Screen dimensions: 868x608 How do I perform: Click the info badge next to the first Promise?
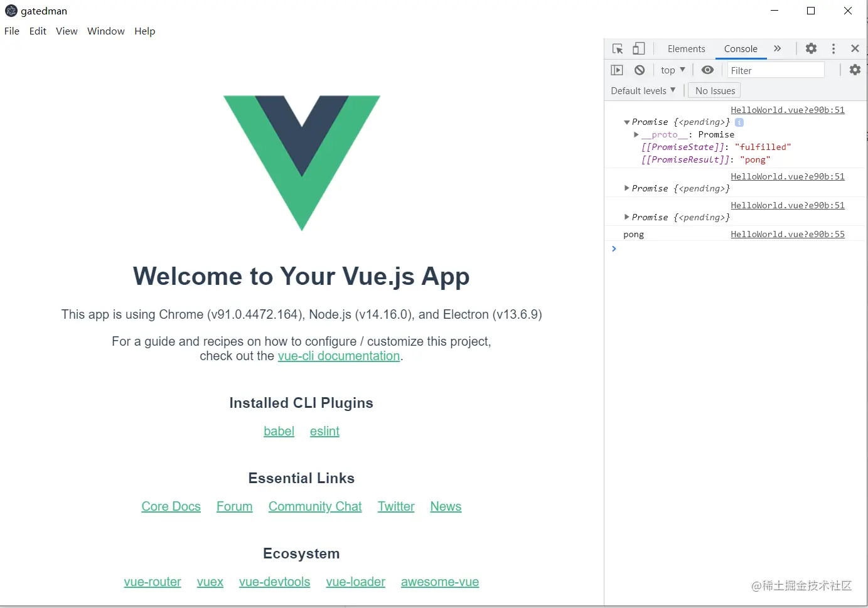(x=739, y=122)
